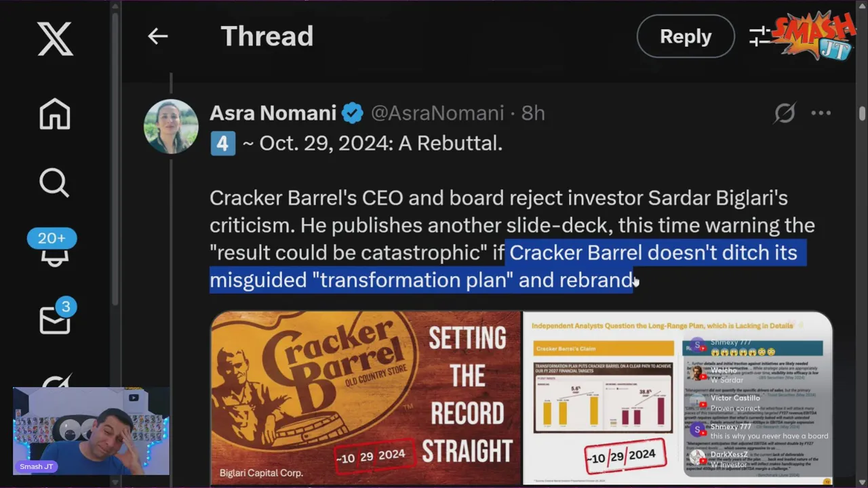Open Asra Nomani's profile picture
Screen dimensions: 868x488
171,127
